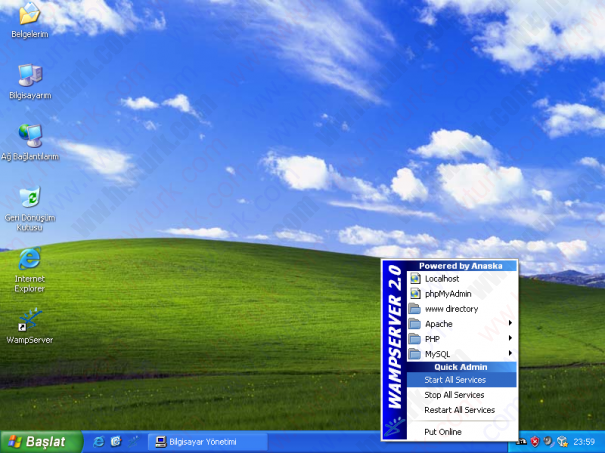Choose Start All Services
The height and width of the screenshot is (453, 605).
point(462,380)
